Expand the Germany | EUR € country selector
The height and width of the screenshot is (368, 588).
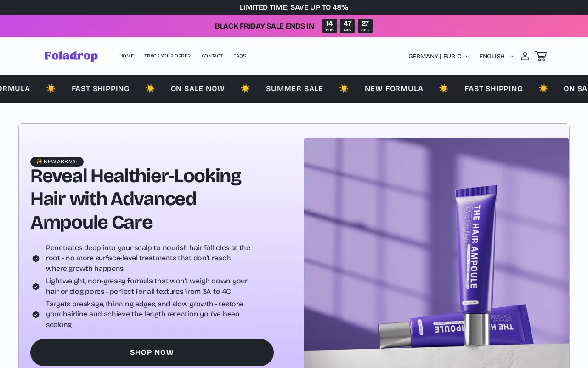439,56
